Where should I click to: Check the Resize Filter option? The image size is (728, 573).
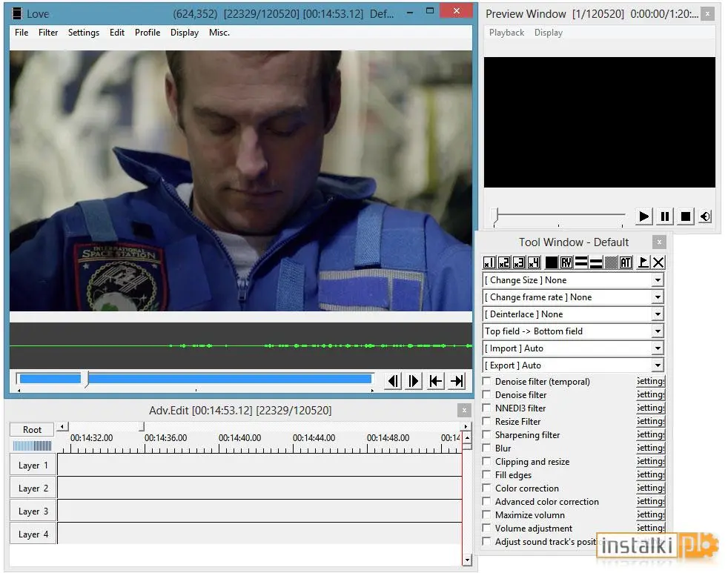[486, 422]
